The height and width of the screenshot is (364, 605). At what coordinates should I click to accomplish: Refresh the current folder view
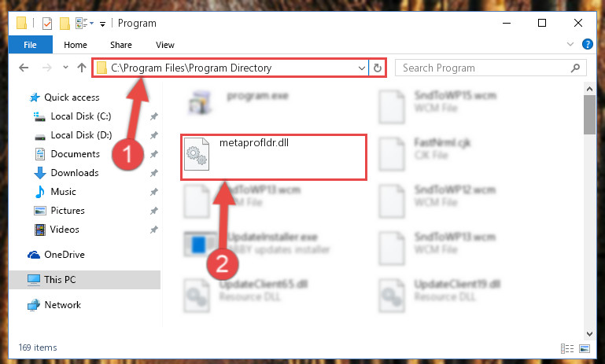pyautogui.click(x=378, y=68)
